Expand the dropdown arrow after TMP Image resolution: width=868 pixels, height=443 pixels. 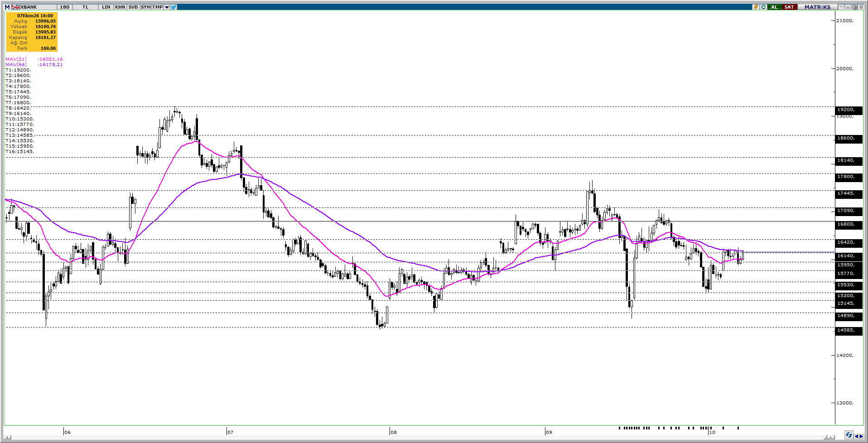click(x=167, y=7)
